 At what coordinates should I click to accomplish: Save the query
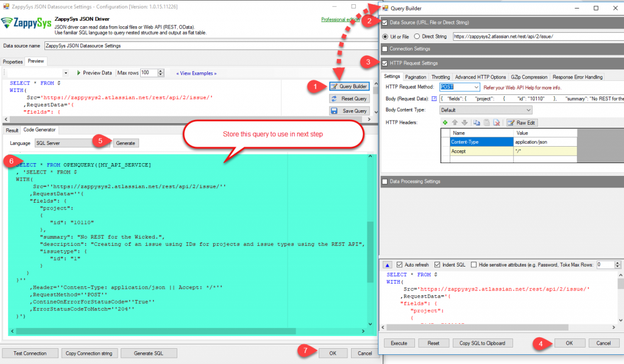[x=349, y=111]
